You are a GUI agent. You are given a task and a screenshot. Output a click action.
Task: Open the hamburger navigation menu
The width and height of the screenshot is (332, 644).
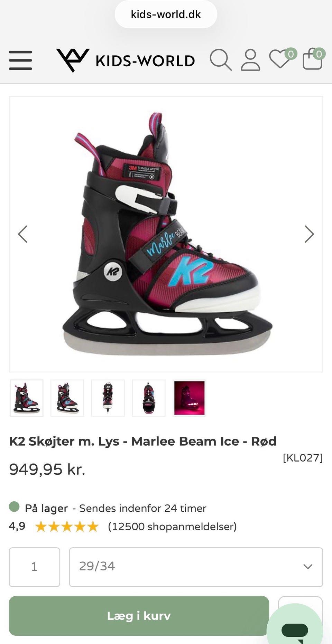pyautogui.click(x=20, y=60)
